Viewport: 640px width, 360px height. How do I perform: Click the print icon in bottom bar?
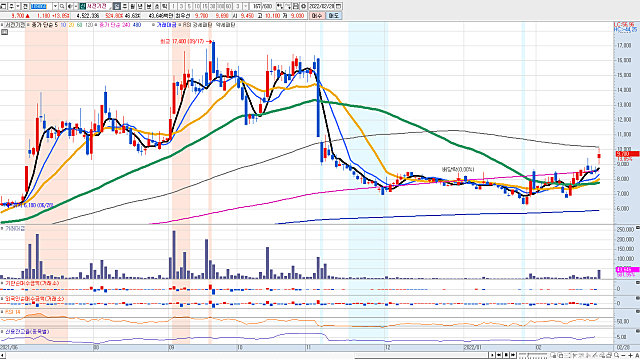(x=609, y=355)
